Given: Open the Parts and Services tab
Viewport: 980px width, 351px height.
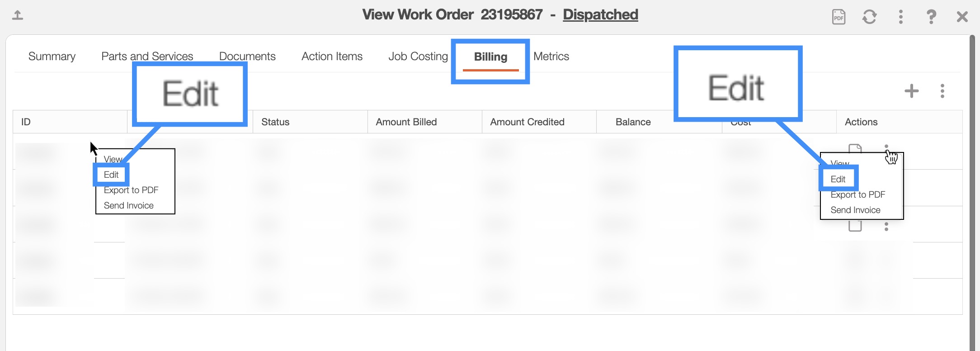Looking at the screenshot, I should click(x=147, y=57).
